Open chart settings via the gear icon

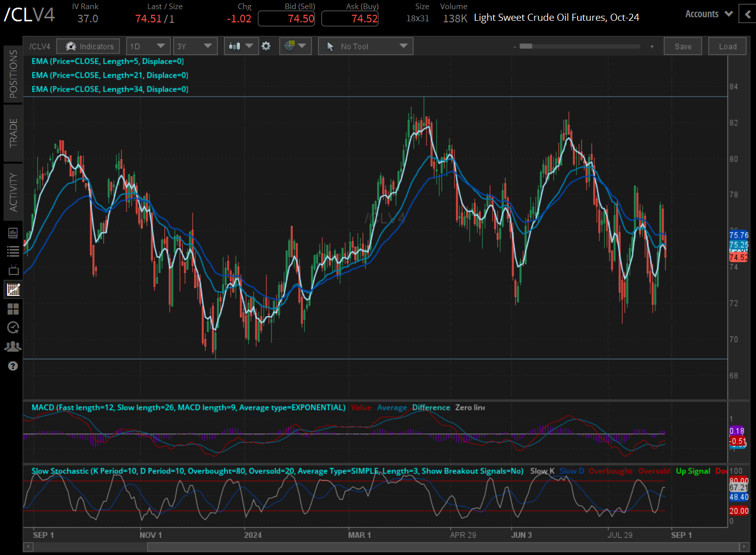point(266,46)
